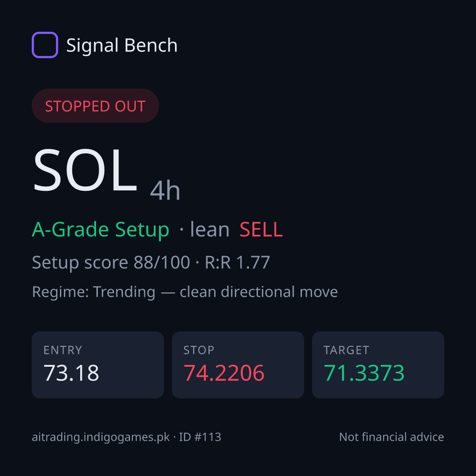Click the ID #113 signal identifier
This screenshot has width=476, height=476.
(200, 437)
